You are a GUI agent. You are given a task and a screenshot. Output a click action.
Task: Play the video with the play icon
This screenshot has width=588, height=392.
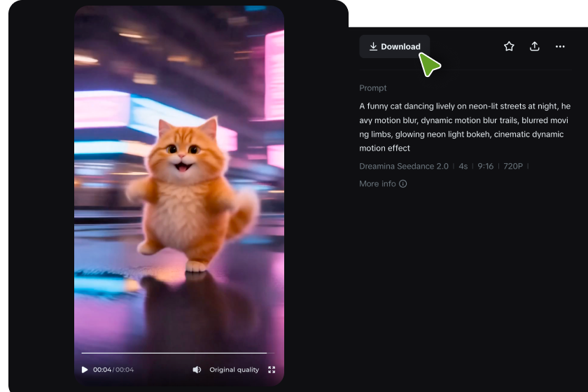(85, 370)
